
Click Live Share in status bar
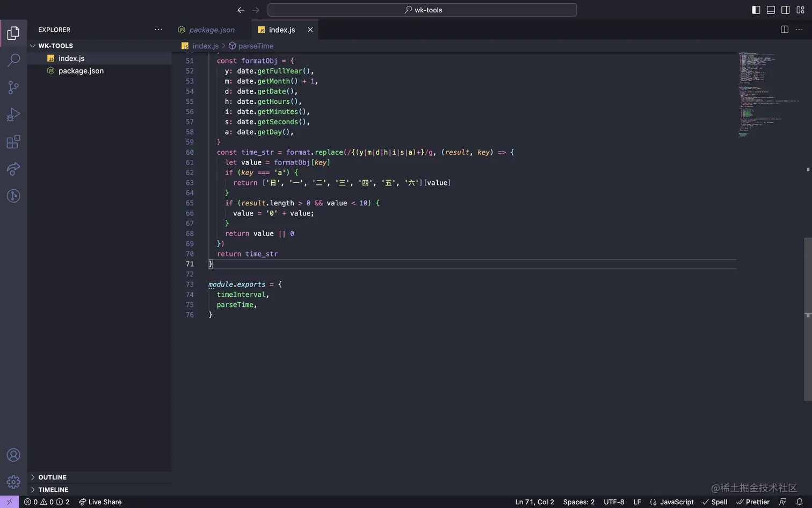tap(100, 502)
